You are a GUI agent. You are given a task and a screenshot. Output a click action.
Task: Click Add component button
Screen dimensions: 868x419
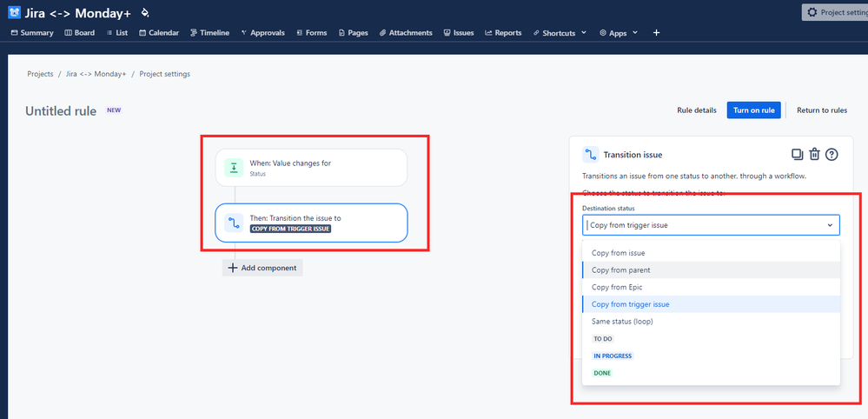tap(262, 268)
